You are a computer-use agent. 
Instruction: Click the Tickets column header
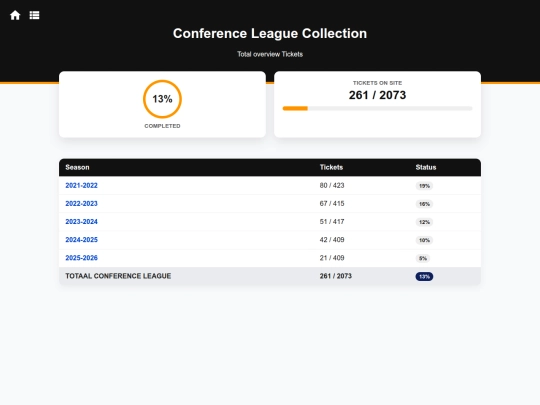pos(331,167)
